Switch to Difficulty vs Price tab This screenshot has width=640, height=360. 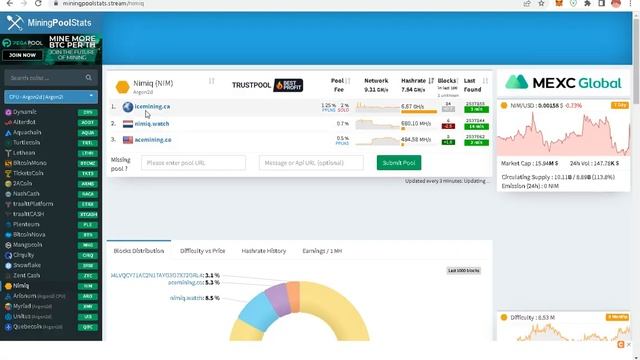[202, 251]
